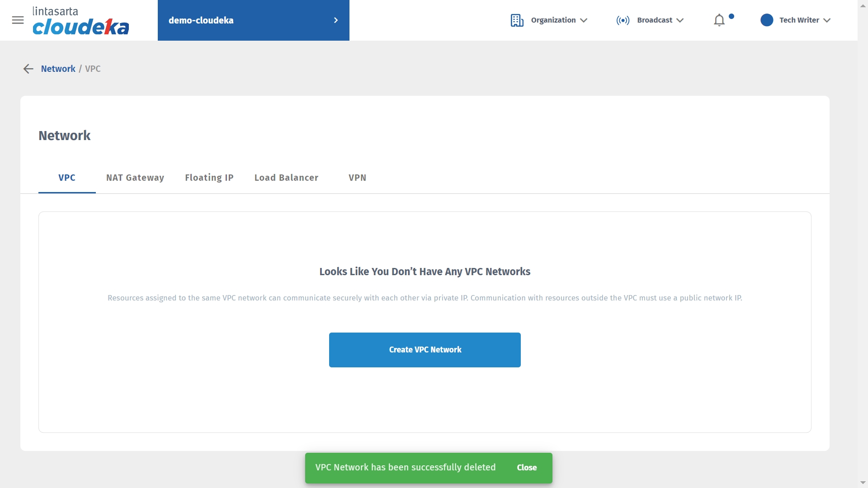The image size is (868, 488).
Task: Expand the Tech Writer user menu
Action: [x=827, y=20]
